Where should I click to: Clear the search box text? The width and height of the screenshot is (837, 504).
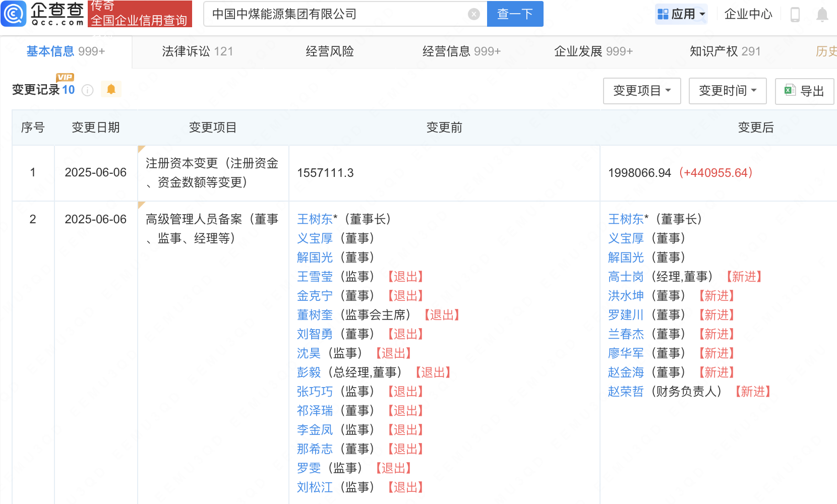pyautogui.click(x=473, y=14)
